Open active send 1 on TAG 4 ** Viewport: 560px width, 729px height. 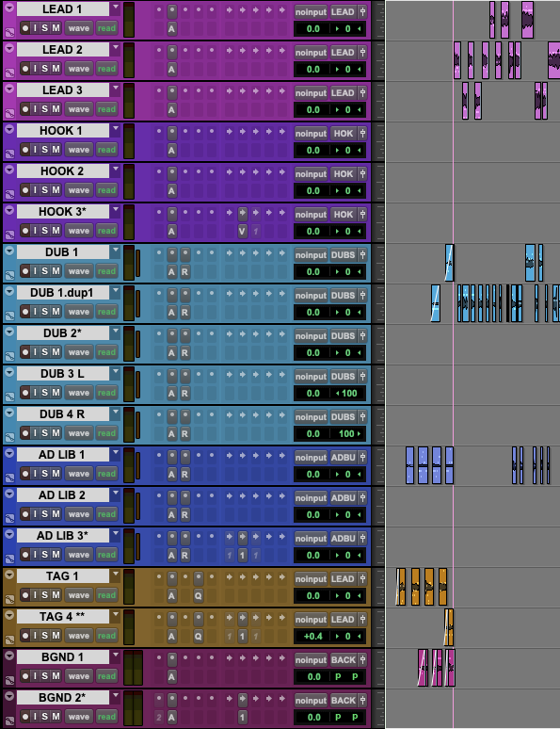click(x=242, y=637)
